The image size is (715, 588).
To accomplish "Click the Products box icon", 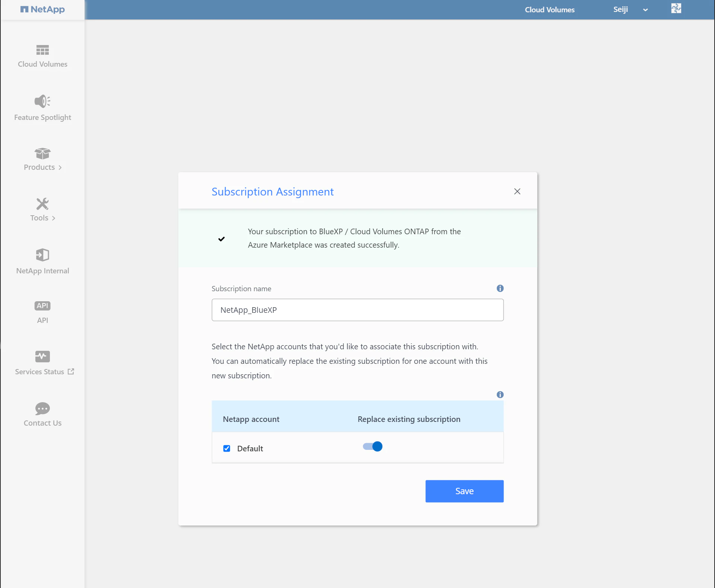I will tap(42, 153).
